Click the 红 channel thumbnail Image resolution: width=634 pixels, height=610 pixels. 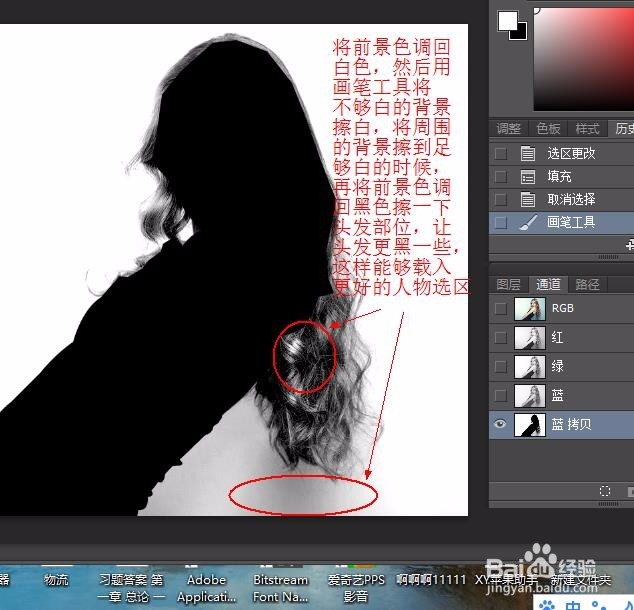530,338
